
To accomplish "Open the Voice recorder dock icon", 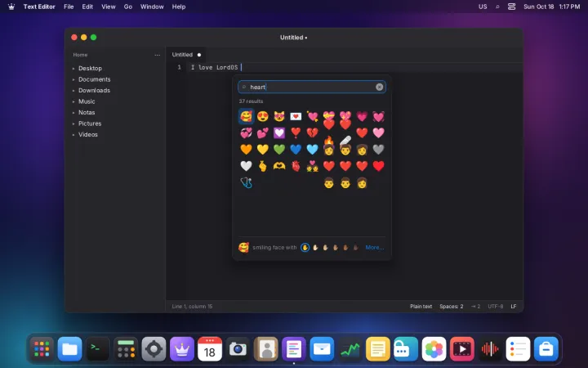I will click(490, 349).
